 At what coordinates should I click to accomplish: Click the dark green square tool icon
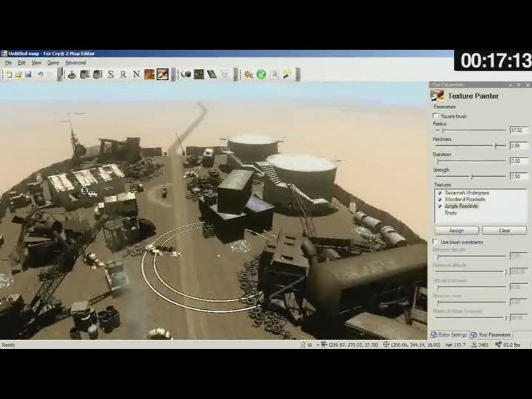tap(199, 74)
